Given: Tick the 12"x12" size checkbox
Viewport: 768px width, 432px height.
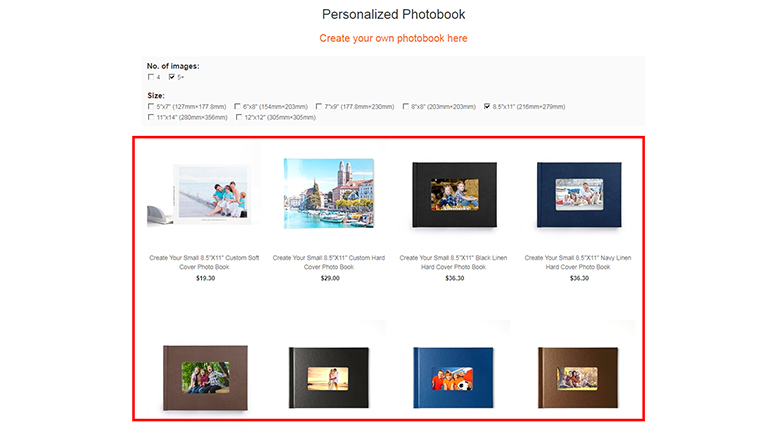Looking at the screenshot, I should click(239, 117).
